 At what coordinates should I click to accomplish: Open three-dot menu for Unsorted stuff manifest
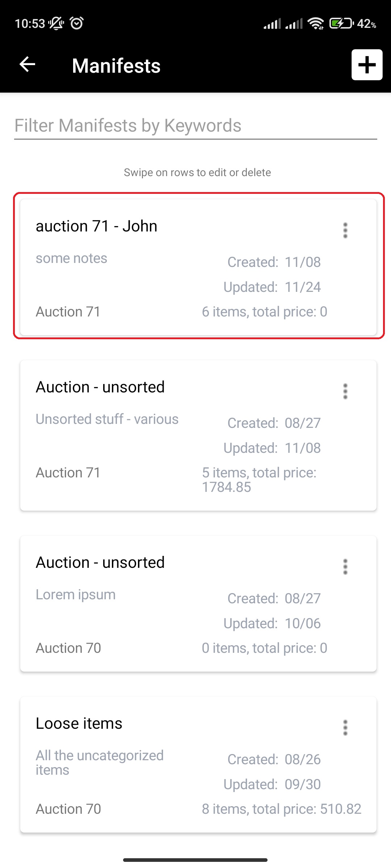pyautogui.click(x=345, y=391)
